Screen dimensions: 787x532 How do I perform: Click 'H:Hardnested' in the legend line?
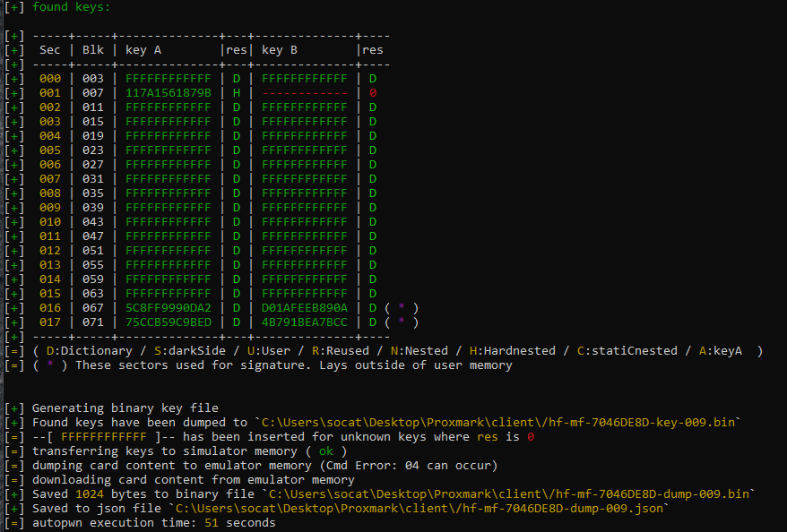pyautogui.click(x=513, y=351)
